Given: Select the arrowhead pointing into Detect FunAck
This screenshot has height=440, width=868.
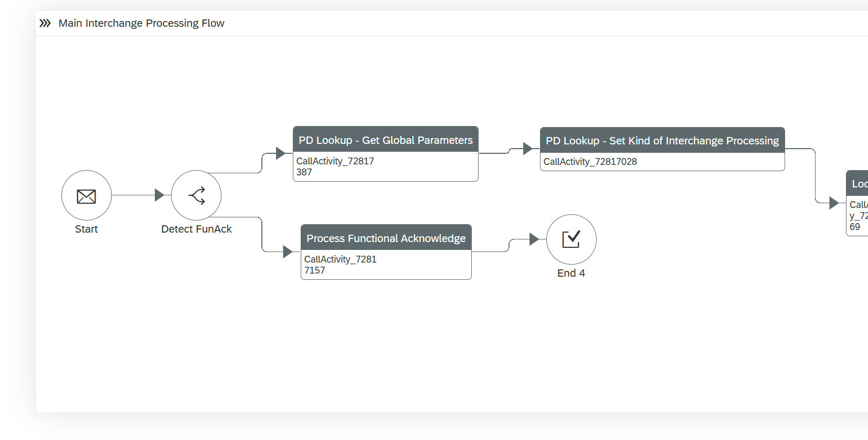Looking at the screenshot, I should pos(160,195).
